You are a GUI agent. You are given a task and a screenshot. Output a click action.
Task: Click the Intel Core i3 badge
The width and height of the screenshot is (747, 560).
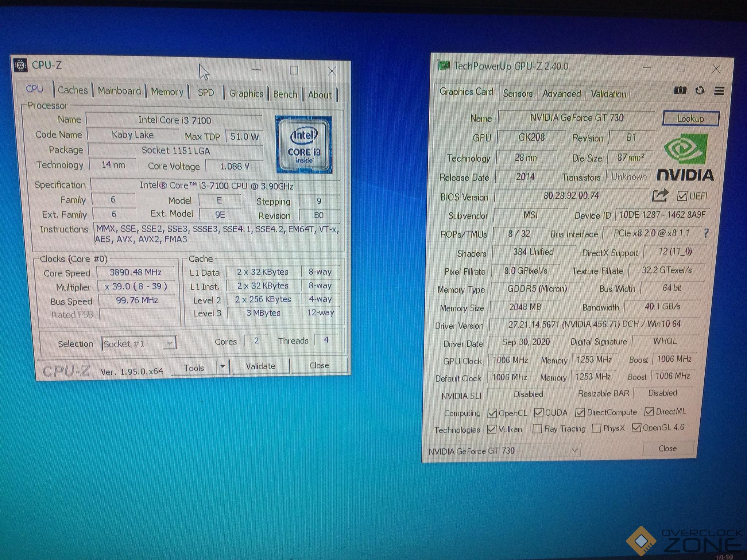304,145
